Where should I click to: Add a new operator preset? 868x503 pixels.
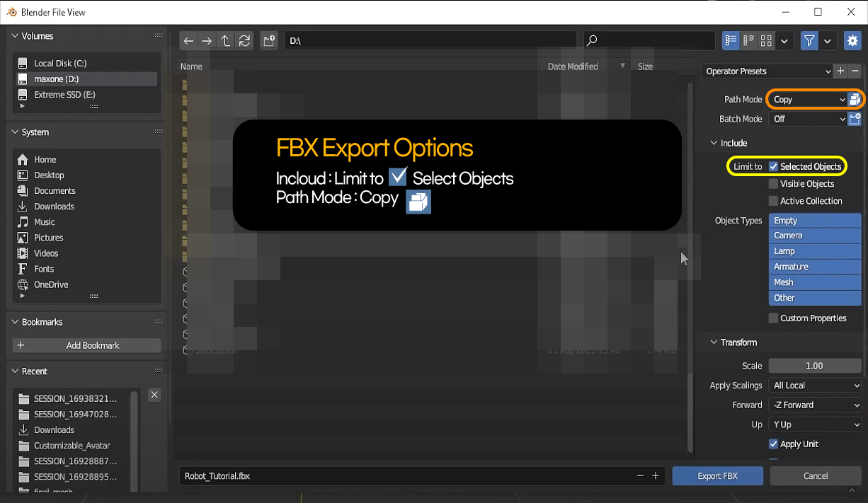point(840,71)
